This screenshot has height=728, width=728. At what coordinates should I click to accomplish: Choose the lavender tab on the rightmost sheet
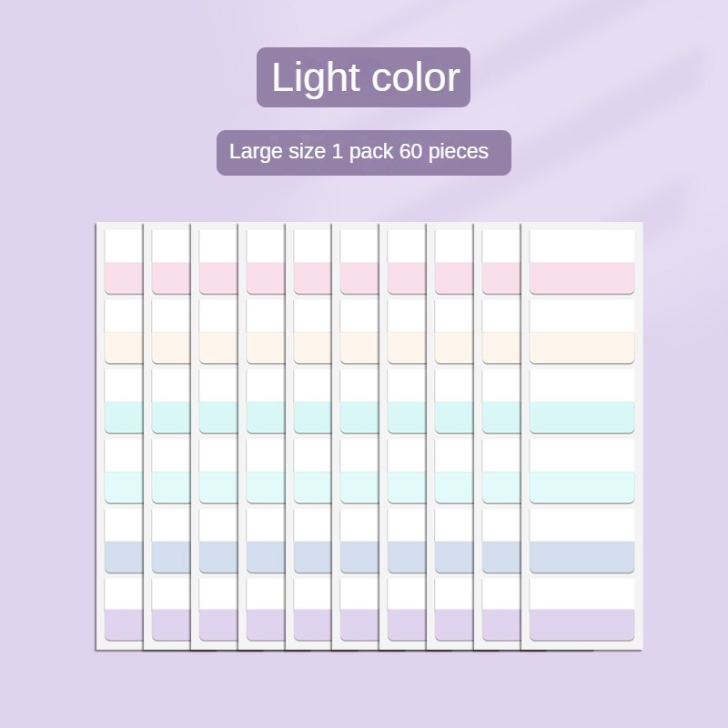point(581,624)
